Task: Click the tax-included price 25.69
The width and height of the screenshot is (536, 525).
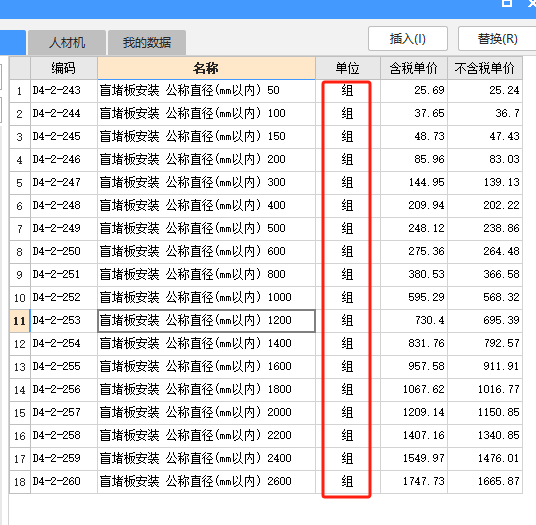Action: [x=414, y=91]
